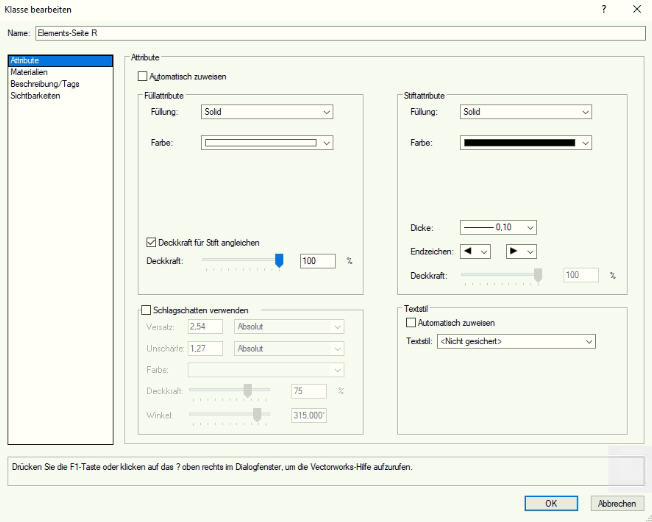
Task: Select Attribute in the category list
Action: [60, 61]
